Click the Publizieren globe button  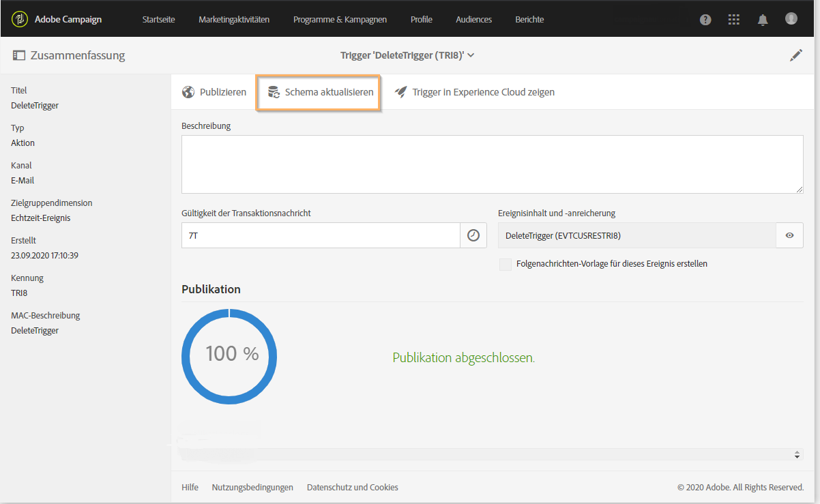click(214, 92)
